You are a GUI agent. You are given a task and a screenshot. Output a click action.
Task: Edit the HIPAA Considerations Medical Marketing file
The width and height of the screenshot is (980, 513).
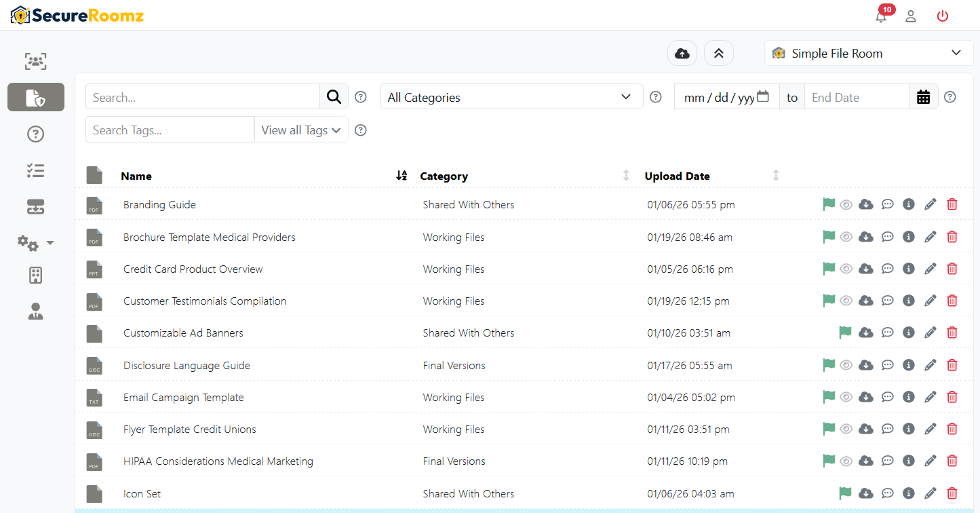click(930, 461)
